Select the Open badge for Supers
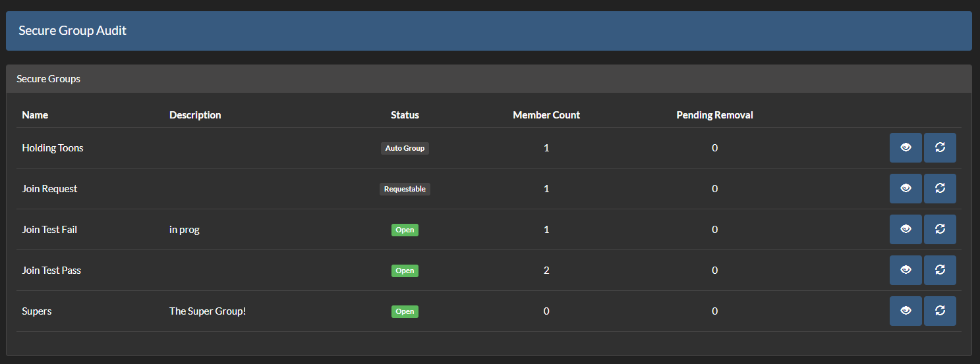Screen dimensions: 980x364 pos(405,311)
